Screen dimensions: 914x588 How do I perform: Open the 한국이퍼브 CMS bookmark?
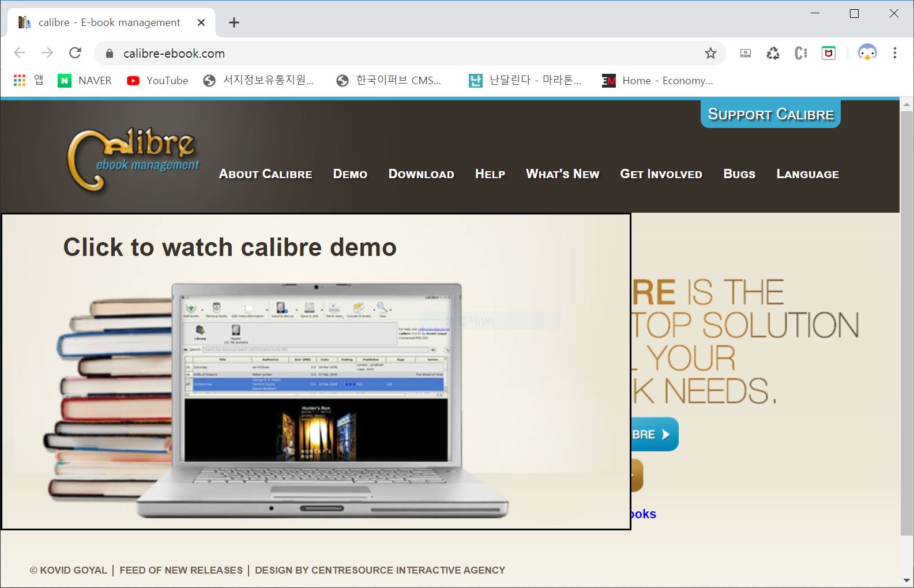coord(389,81)
